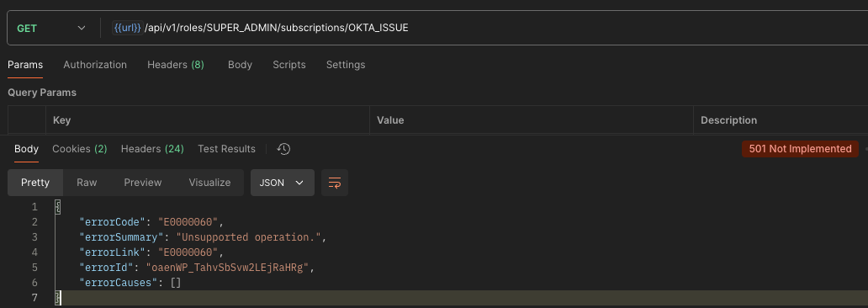Screen dimensions: 868x308
Task: Click line number 1 in response gutter
Action: (x=34, y=207)
